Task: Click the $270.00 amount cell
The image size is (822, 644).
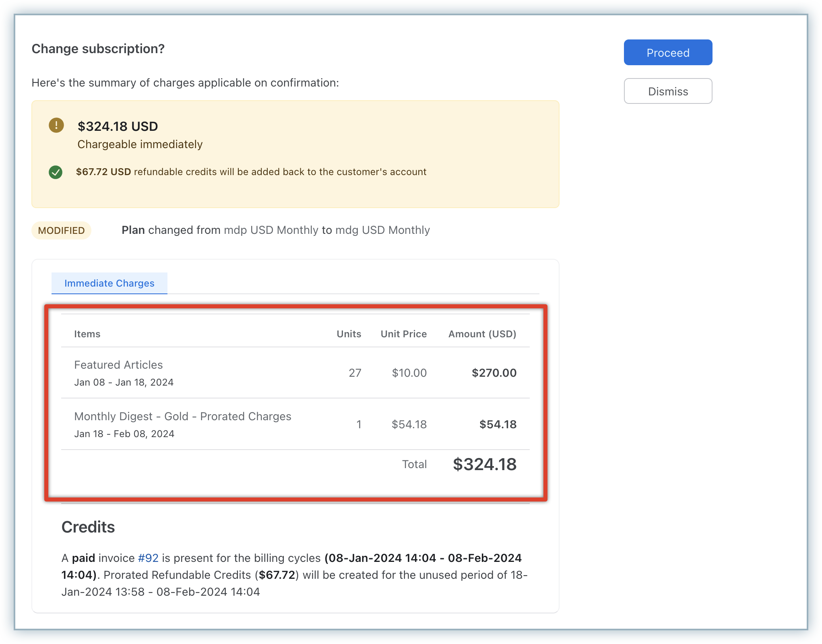Action: point(494,373)
